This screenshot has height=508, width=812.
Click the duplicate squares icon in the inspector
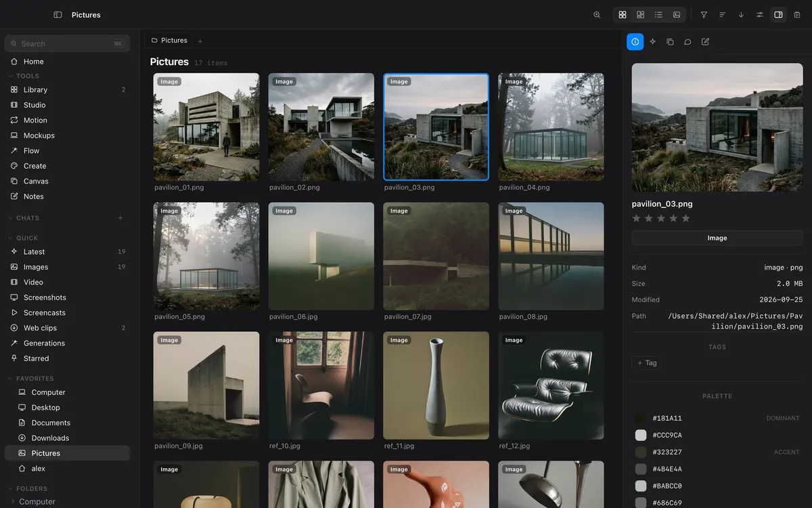[x=670, y=42]
